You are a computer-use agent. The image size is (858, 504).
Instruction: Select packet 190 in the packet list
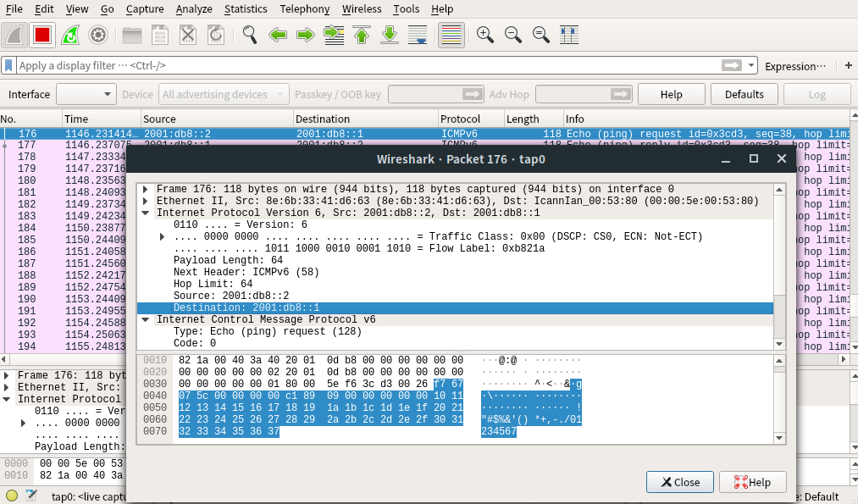pos(63,299)
